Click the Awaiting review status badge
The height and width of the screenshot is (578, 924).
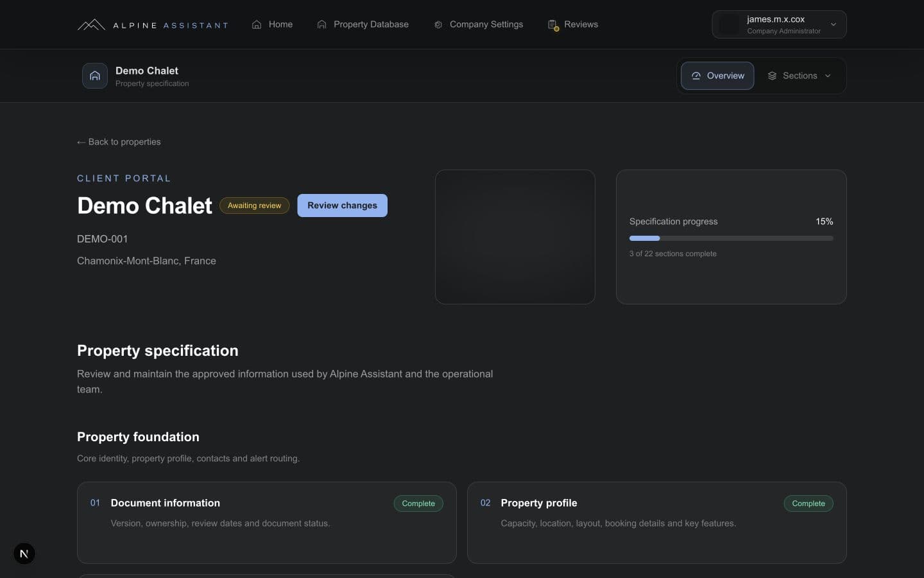(254, 206)
